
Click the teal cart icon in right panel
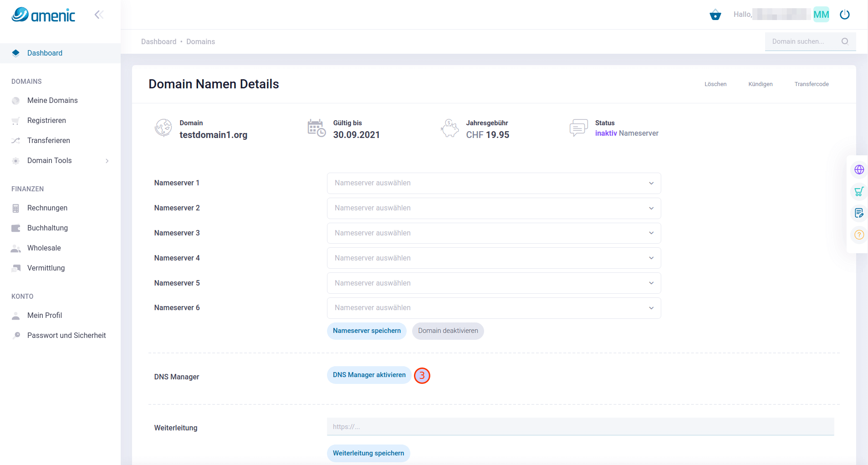(x=859, y=192)
